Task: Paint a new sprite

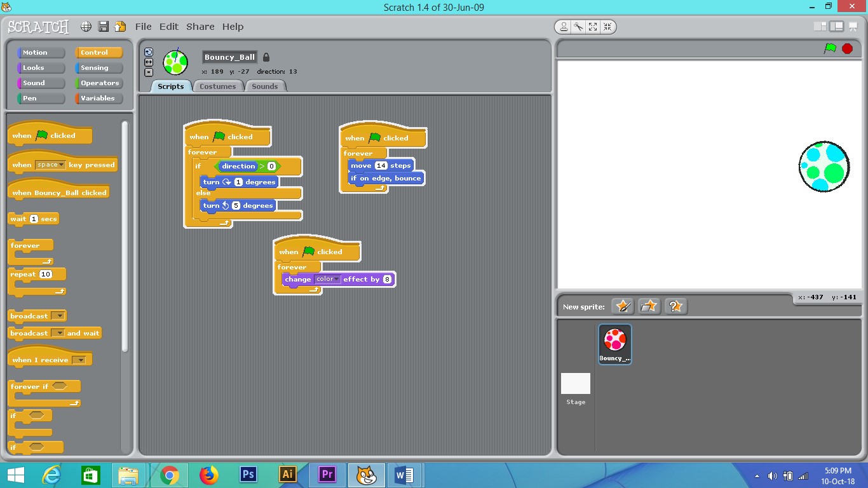Action: point(622,306)
